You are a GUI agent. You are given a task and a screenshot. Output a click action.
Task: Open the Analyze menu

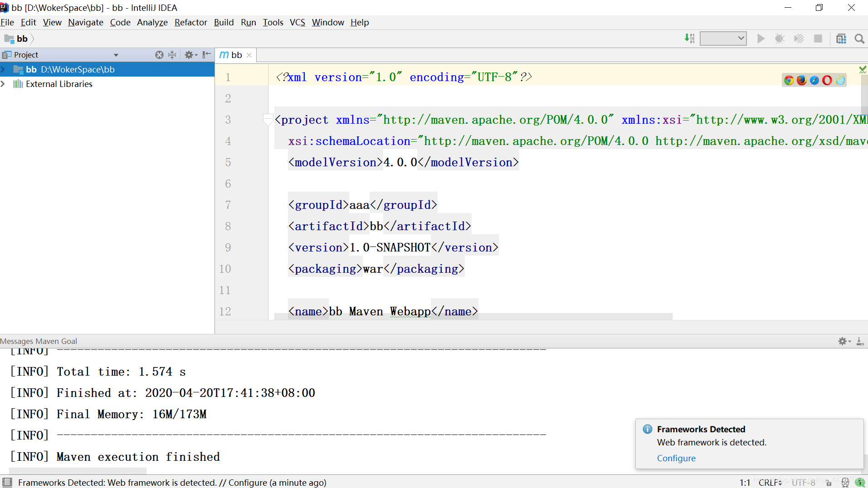152,22
